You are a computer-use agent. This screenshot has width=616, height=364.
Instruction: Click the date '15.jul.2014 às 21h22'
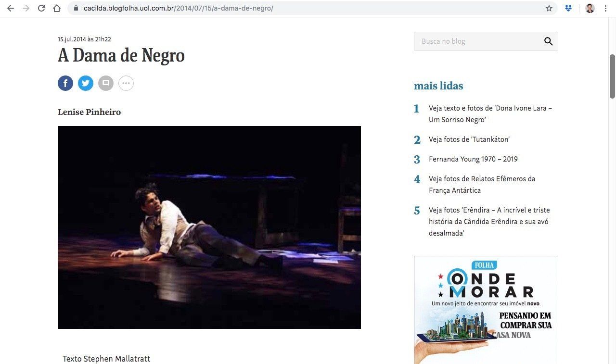(x=84, y=39)
